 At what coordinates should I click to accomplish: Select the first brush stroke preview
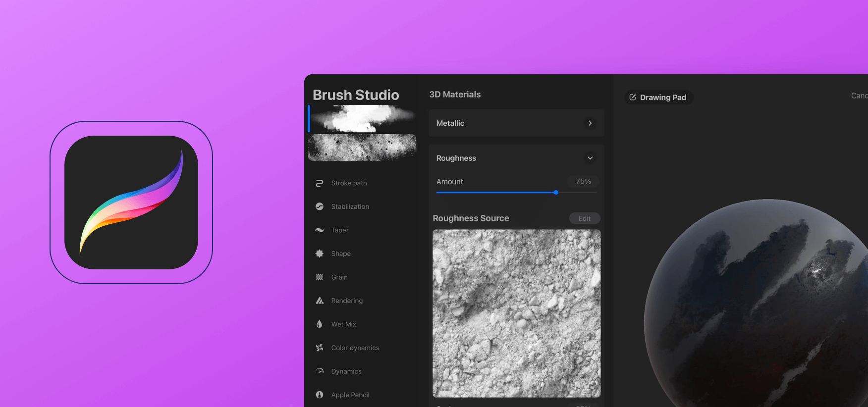362,118
